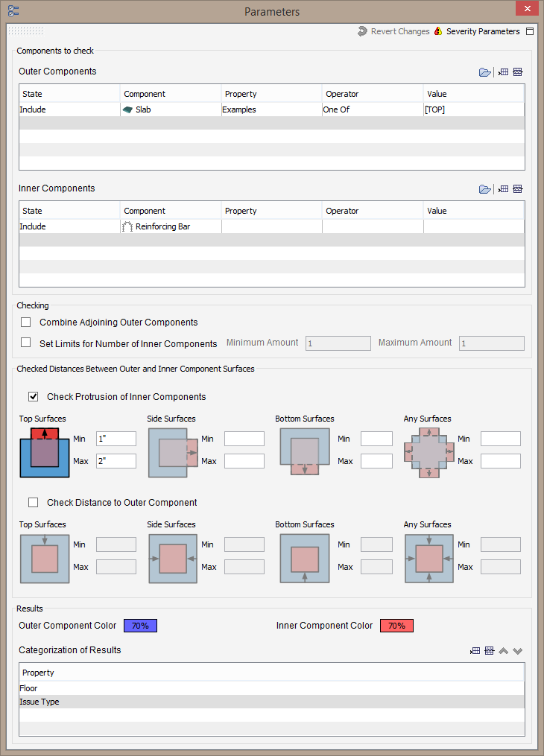Click Property header in Inner Components table
The height and width of the screenshot is (756, 544).
271,211
